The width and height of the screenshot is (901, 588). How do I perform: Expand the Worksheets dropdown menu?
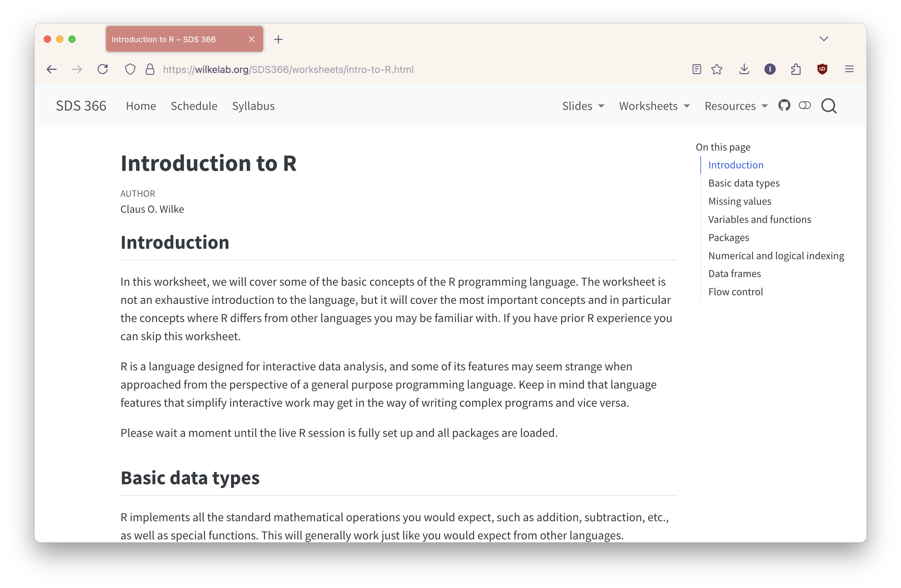(654, 106)
